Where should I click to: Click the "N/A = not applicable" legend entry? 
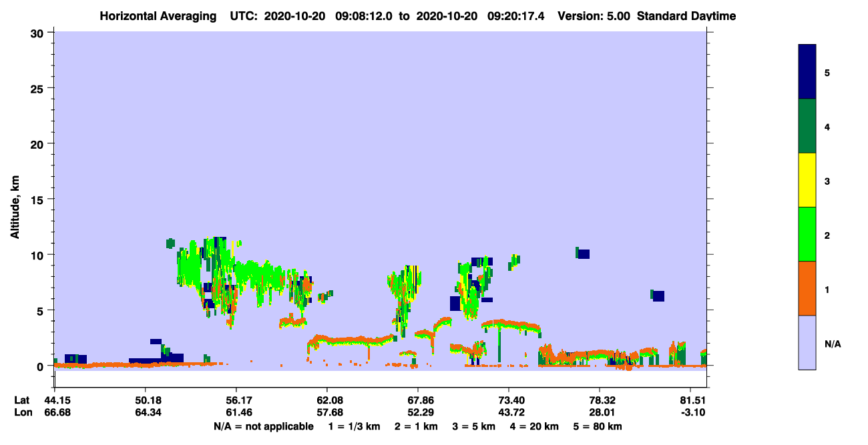(263, 426)
